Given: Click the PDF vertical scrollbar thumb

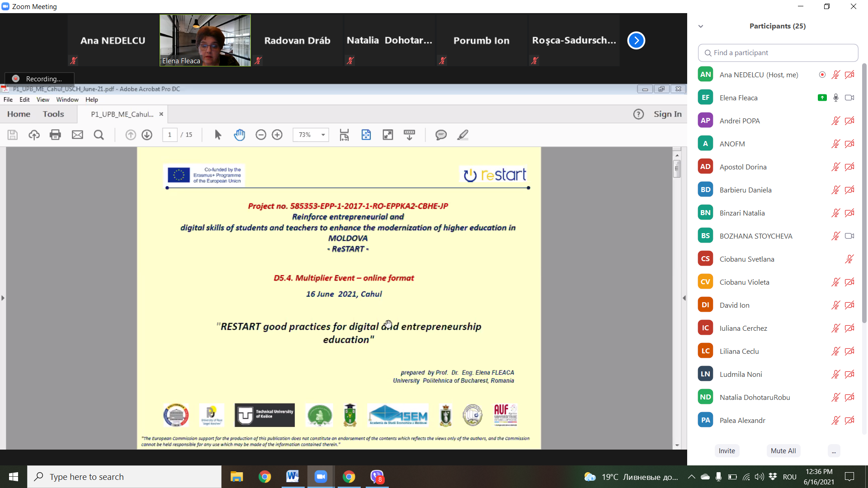Looking at the screenshot, I should coord(677,169).
